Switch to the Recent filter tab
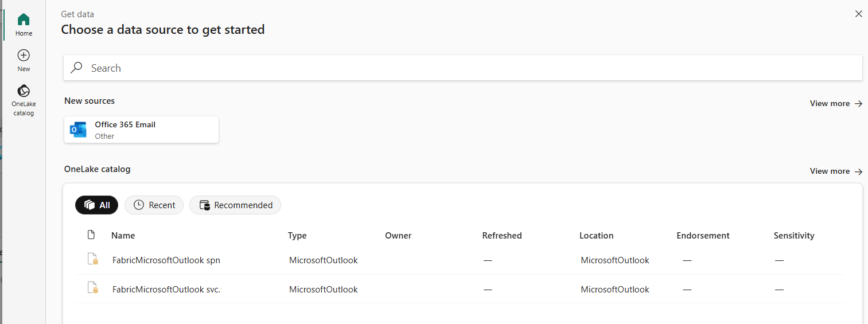Image resolution: width=868 pixels, height=324 pixels. pyautogui.click(x=154, y=205)
